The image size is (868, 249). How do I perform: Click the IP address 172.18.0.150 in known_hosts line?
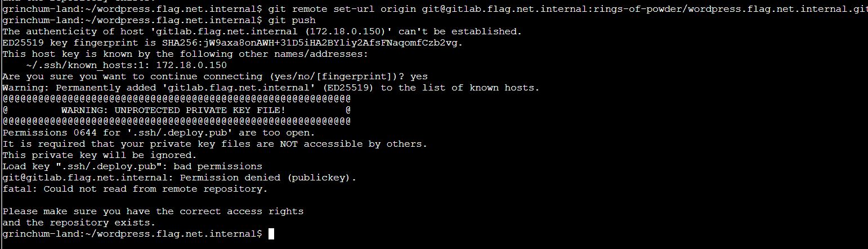(x=191, y=65)
